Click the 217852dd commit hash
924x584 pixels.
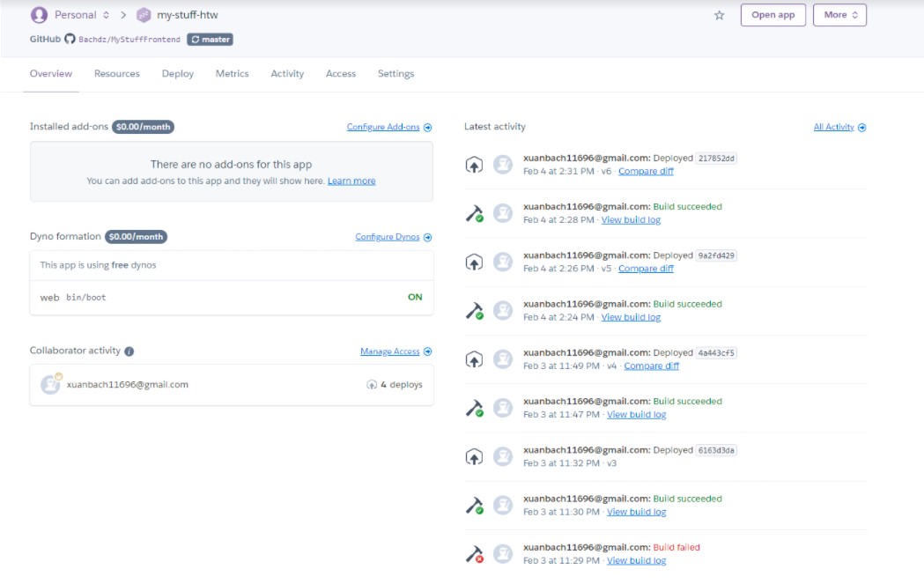(716, 158)
